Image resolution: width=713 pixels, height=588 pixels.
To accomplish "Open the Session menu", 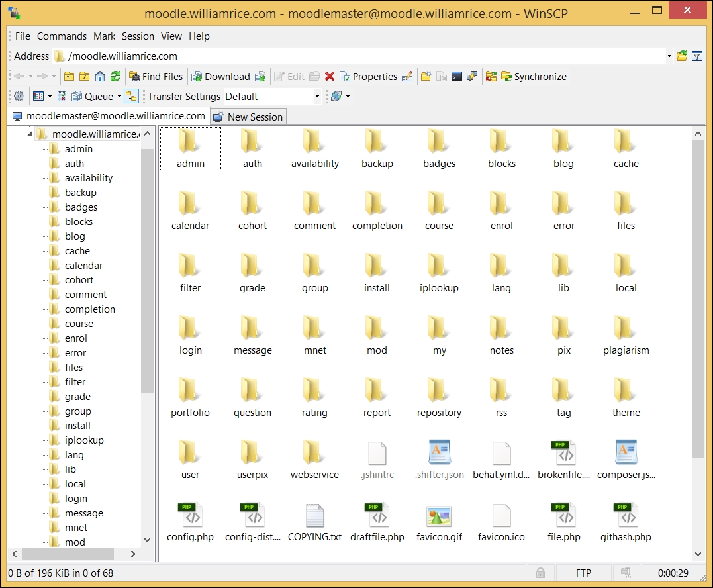I will coord(138,36).
